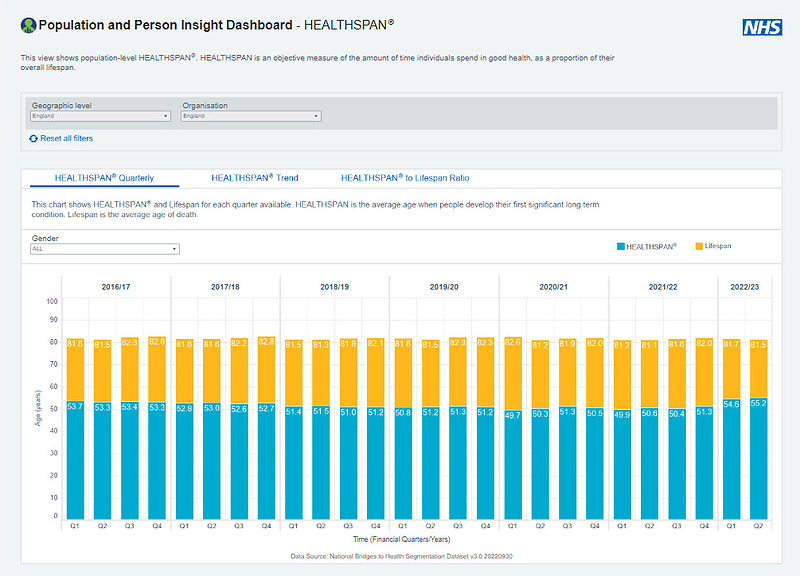The width and height of the screenshot is (800, 576).
Task: Toggle the Lifespan legend label
Action: [718, 246]
